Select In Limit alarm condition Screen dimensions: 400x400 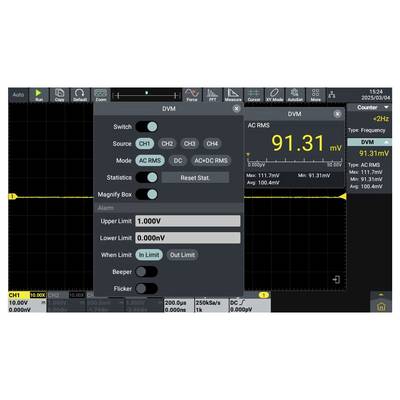(149, 255)
